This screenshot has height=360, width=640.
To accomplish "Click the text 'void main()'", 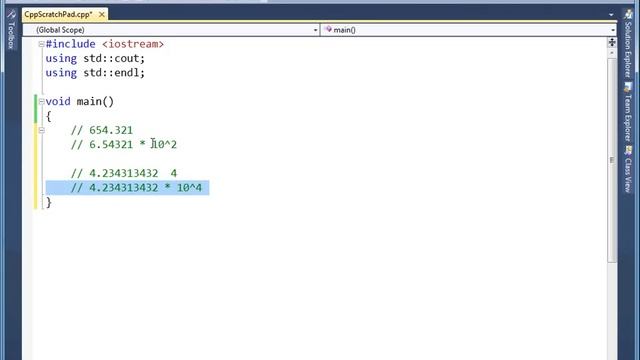I will click(x=80, y=102).
